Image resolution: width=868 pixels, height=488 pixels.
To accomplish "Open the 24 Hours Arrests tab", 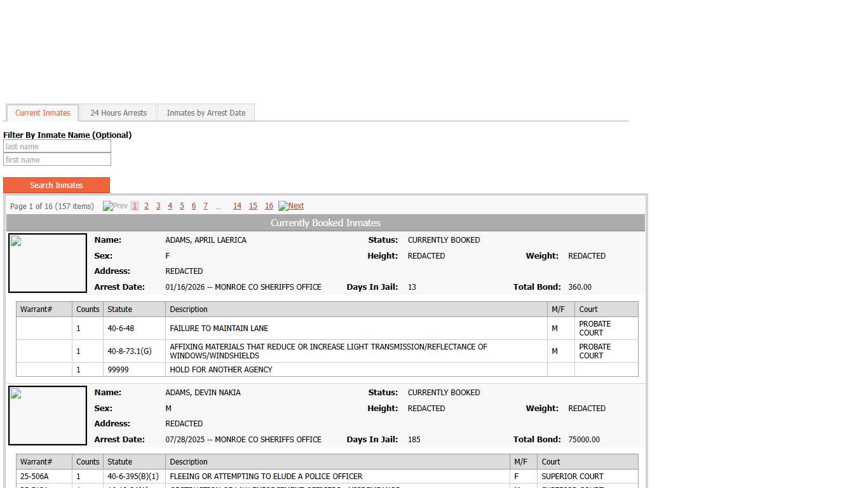I will [x=118, y=113].
